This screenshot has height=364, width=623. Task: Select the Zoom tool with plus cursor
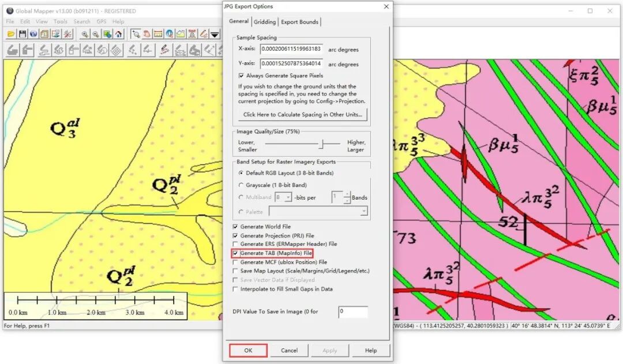pos(136,34)
